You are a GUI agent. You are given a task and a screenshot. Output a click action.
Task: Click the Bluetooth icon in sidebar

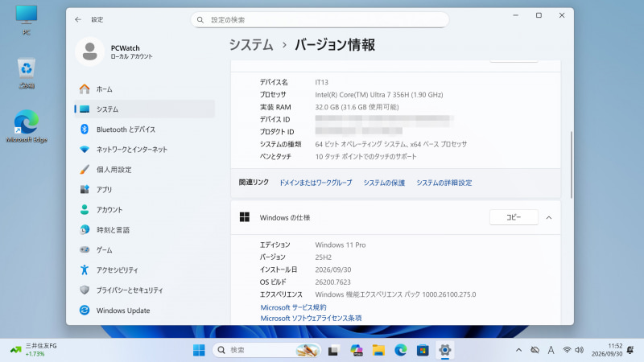click(x=85, y=130)
